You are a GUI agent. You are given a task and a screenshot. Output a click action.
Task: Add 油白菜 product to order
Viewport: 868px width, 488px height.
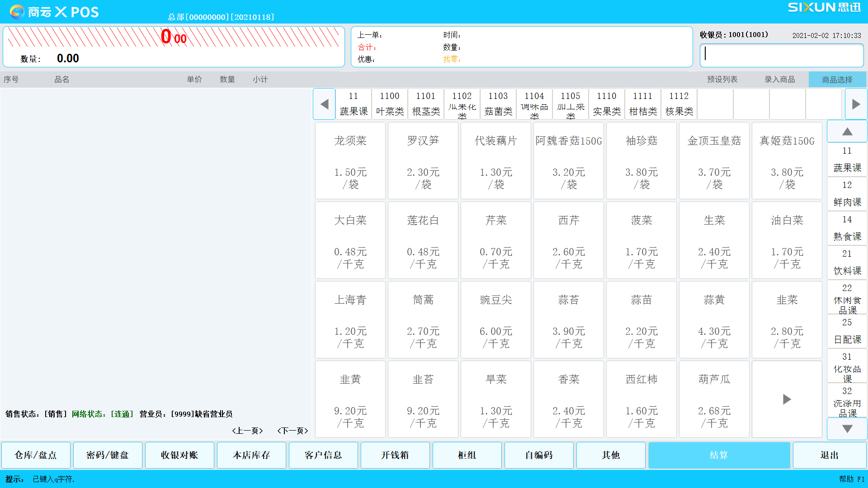[x=787, y=240]
